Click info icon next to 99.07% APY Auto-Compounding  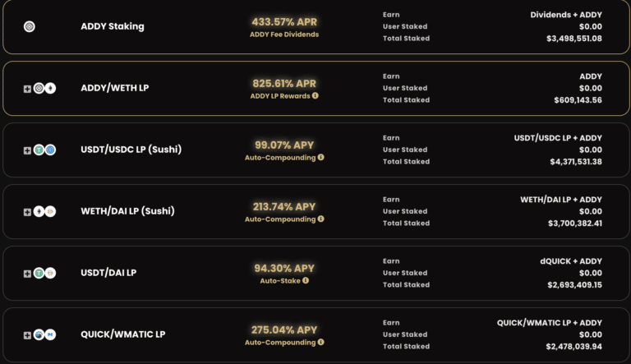pos(320,157)
